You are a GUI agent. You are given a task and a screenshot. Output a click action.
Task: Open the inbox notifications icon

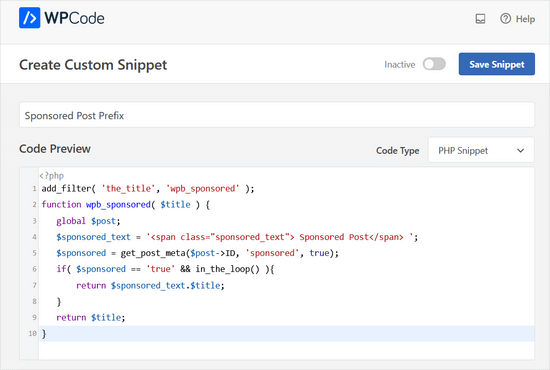coord(480,19)
